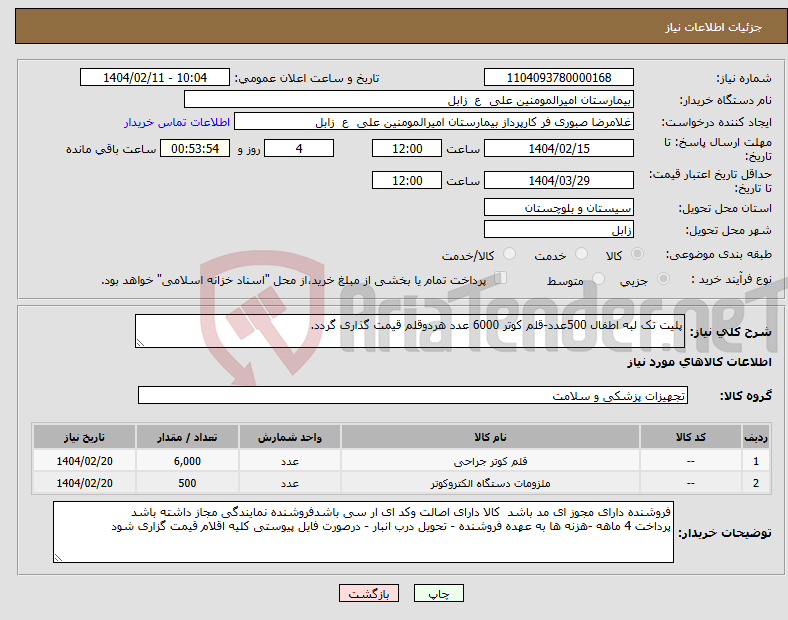Viewport: 788px width, 620px height.
Task: Click the goods group field تجهیزات پزشکی و سلامت
Action: click(x=413, y=395)
